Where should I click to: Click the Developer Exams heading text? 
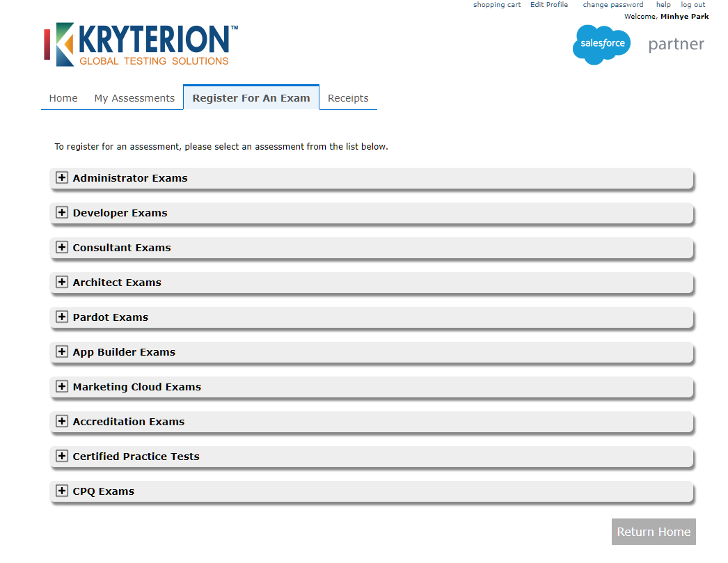[120, 213]
